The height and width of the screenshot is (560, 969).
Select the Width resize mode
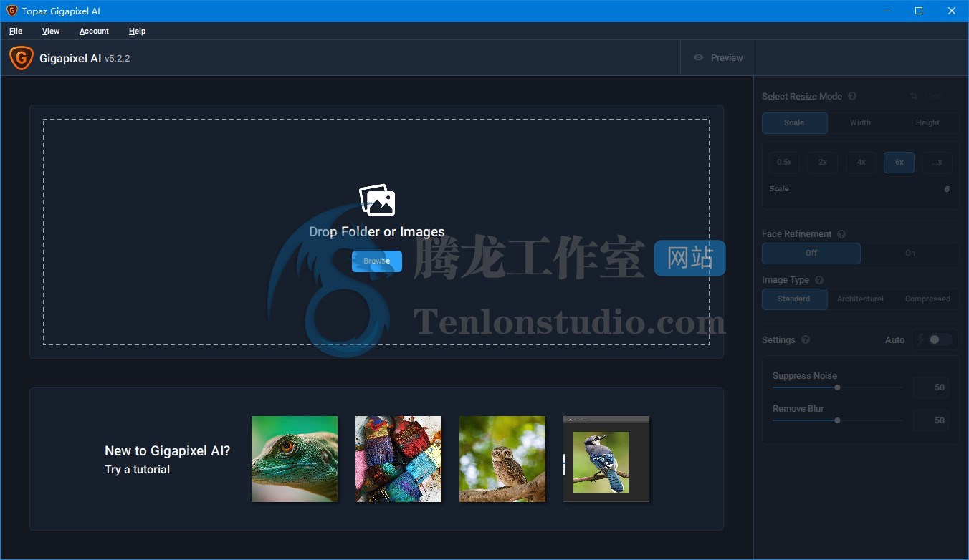(860, 122)
